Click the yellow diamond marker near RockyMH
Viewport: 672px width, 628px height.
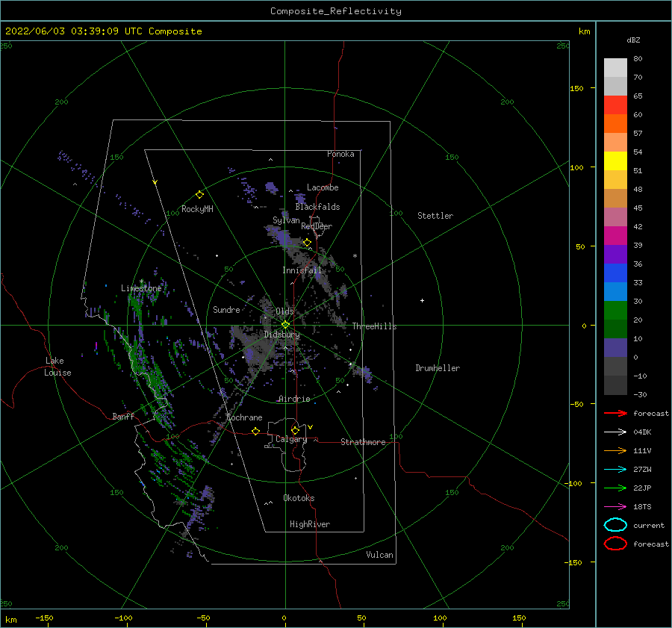coord(199,195)
